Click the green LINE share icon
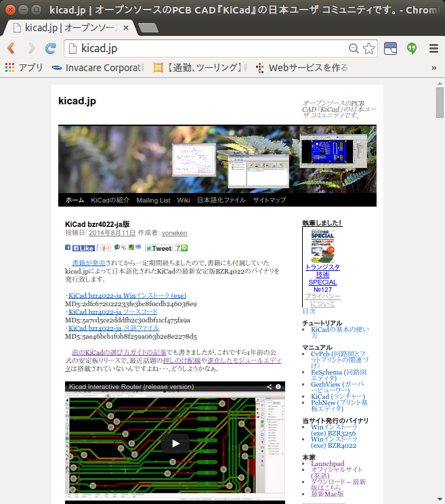Image resolution: width=445 pixels, height=504 pixels. (184, 248)
